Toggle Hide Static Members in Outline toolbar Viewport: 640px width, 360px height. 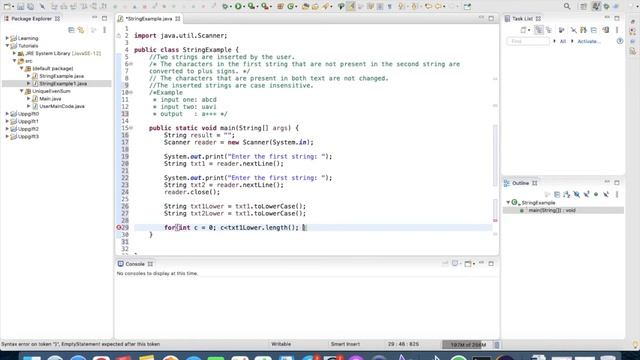pyautogui.click(x=587, y=195)
